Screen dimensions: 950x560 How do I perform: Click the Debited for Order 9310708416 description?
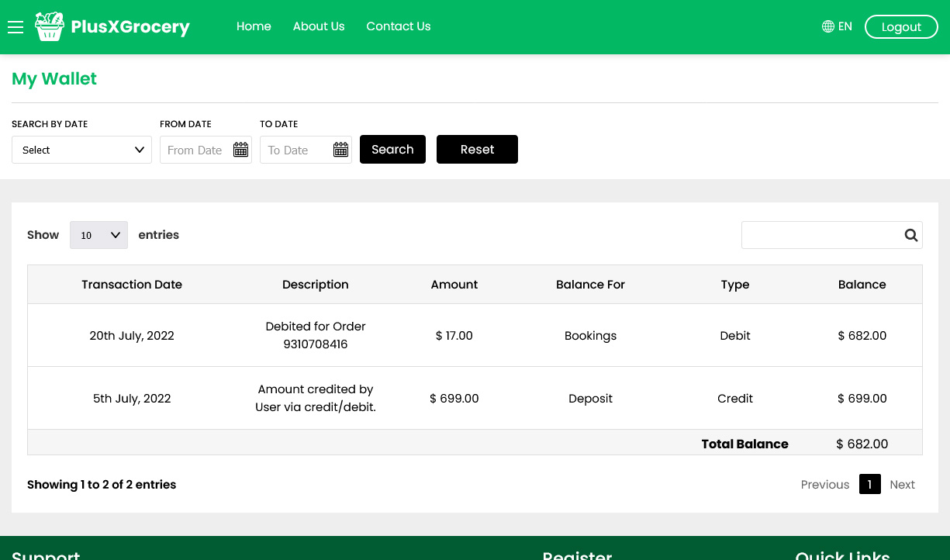[x=316, y=335]
